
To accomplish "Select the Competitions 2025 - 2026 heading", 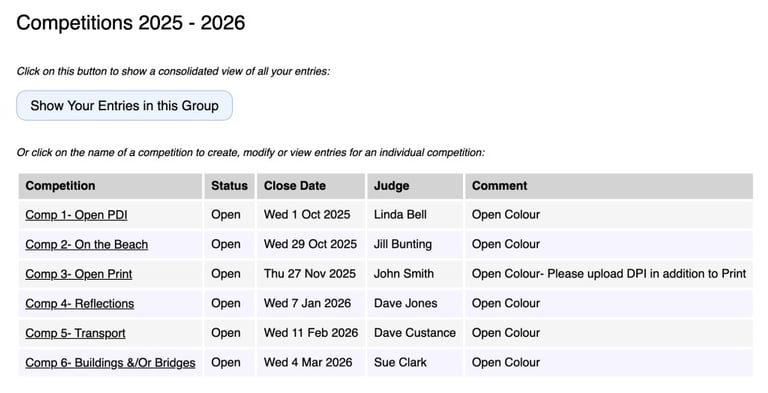I will (131, 23).
